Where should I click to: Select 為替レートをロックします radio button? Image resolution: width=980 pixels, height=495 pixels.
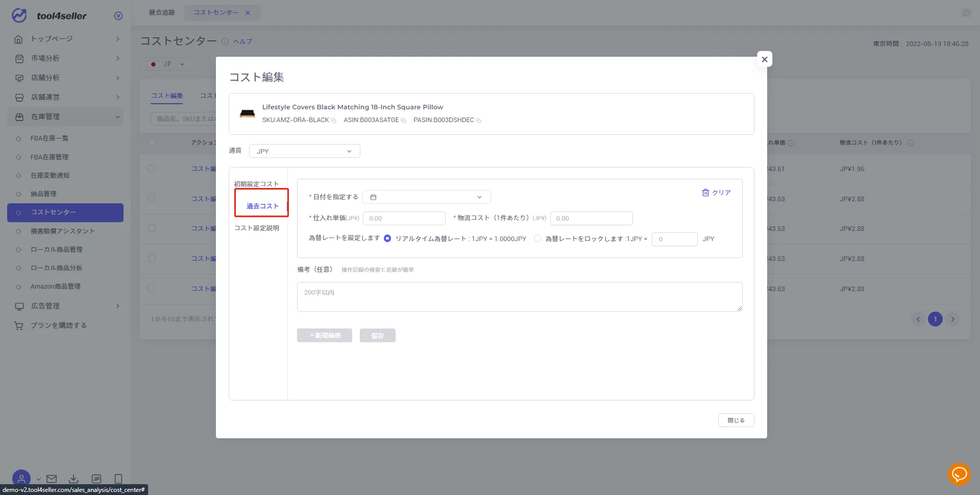tap(537, 239)
